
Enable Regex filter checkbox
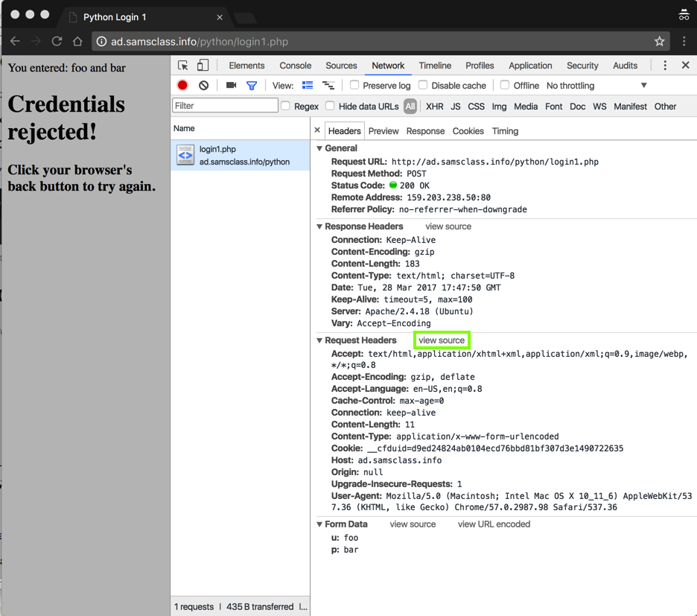[285, 106]
